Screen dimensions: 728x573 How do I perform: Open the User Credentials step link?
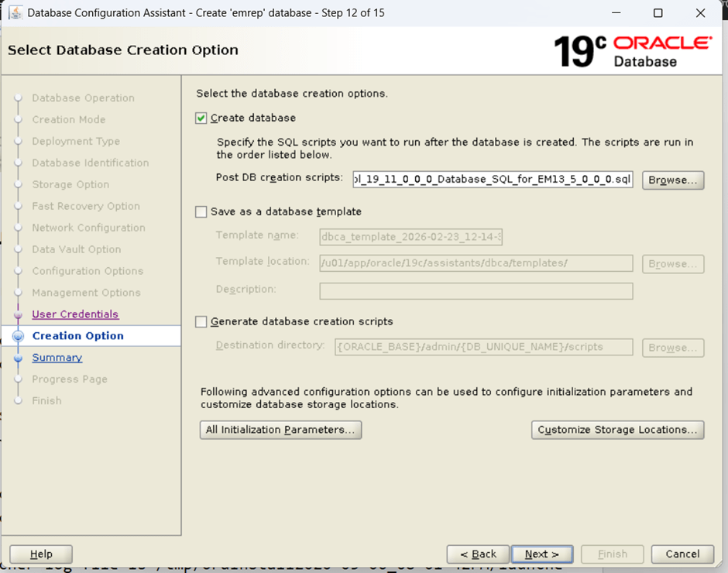click(75, 314)
